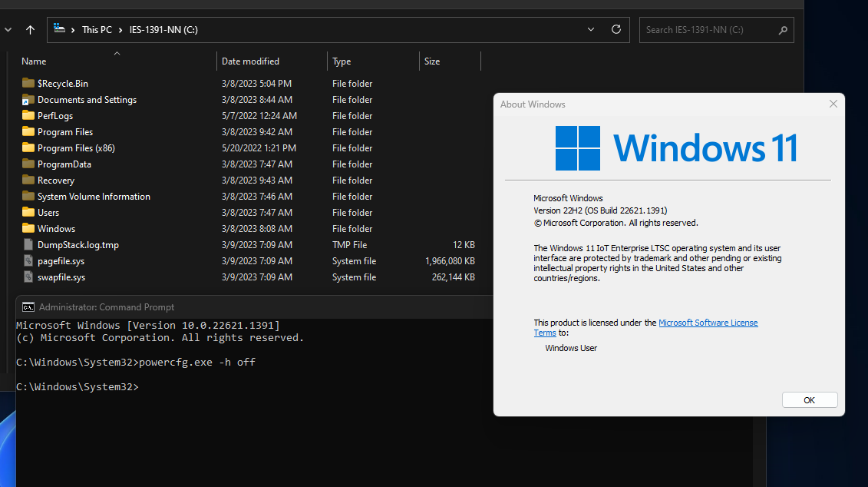Screen dimensions: 868x487
Task: Open the address bar history dropdown
Action: click(x=591, y=29)
